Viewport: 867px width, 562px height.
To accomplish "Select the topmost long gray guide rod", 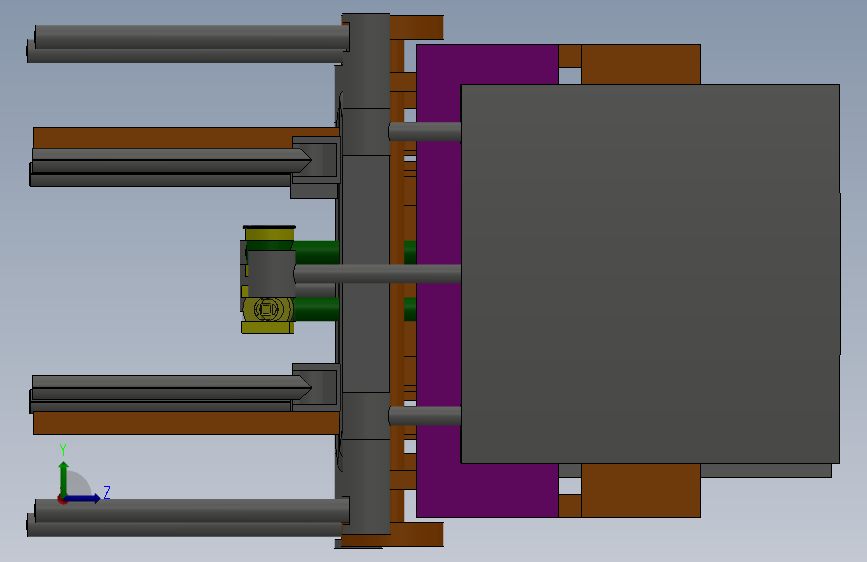I will (191, 37).
